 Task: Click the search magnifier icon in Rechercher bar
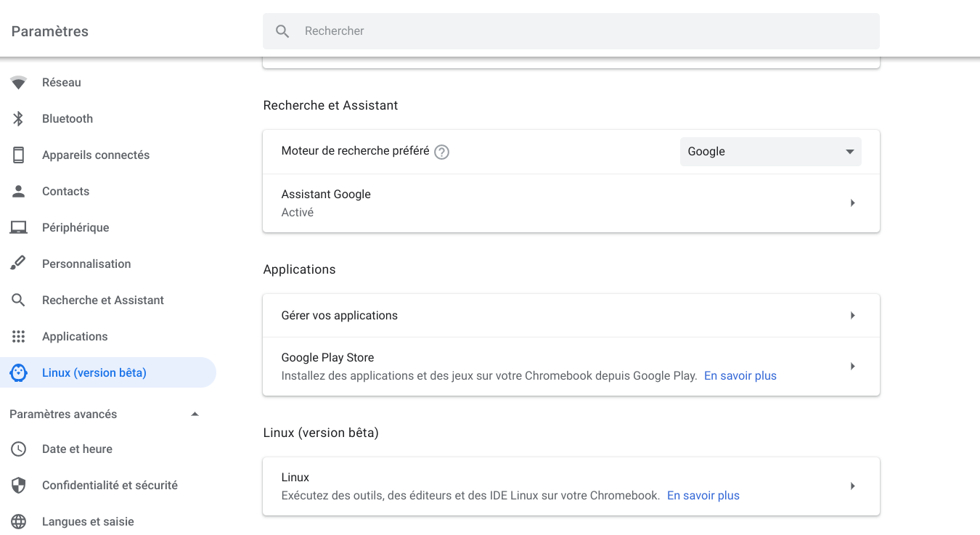click(283, 31)
